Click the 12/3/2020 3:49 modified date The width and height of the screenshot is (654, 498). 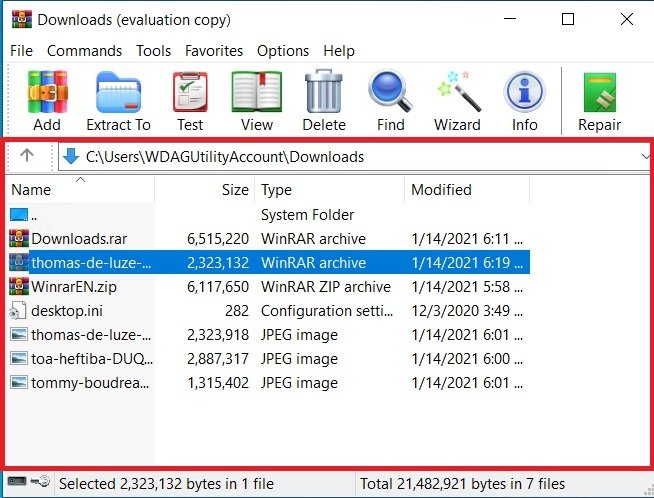click(x=467, y=311)
